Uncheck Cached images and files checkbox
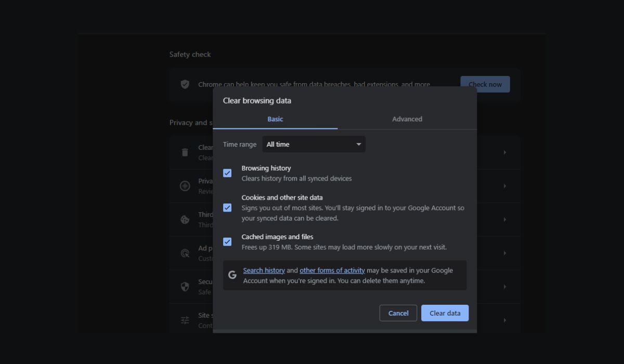Viewport: 624px width, 364px height. 227,242
